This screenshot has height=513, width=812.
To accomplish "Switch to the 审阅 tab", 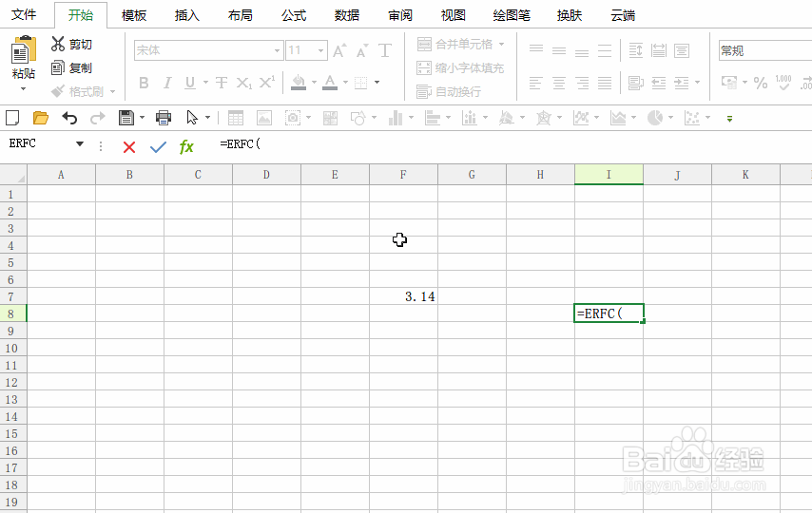I will coord(400,15).
